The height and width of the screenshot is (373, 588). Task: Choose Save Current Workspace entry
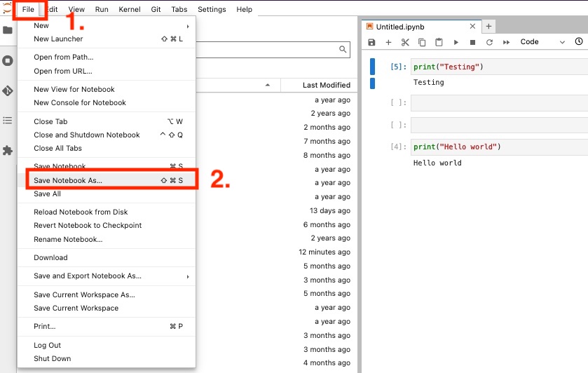(x=107, y=308)
